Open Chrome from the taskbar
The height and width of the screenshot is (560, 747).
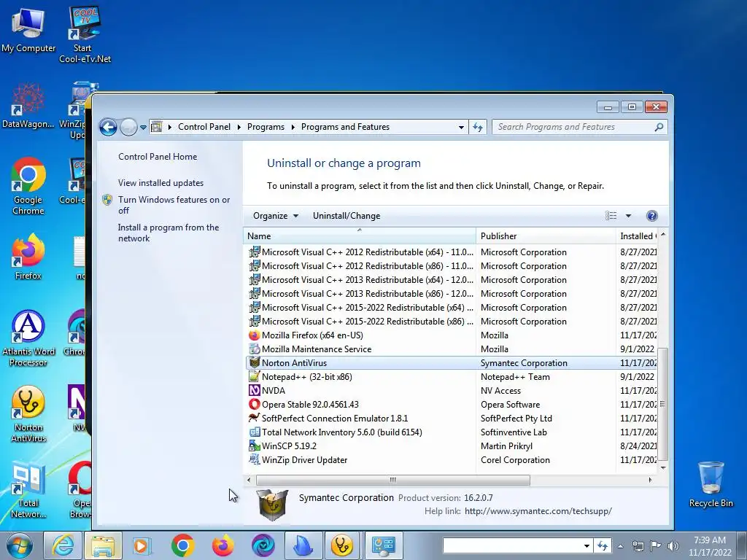tap(182, 545)
